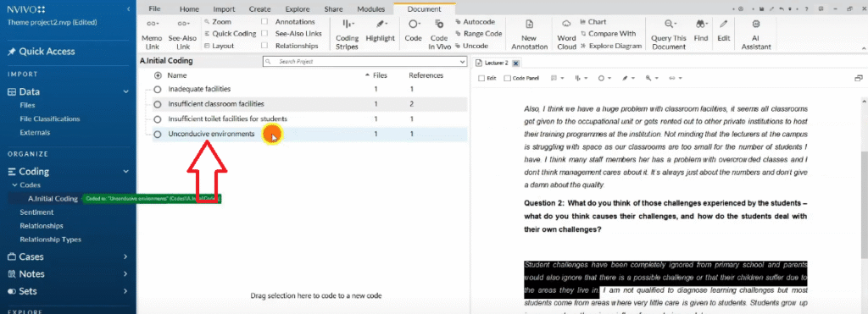Image resolution: width=868 pixels, height=314 pixels.
Task: Create a New Annotation
Action: [529, 34]
